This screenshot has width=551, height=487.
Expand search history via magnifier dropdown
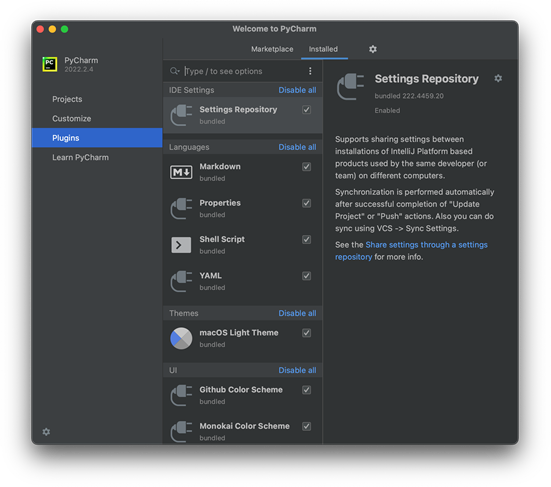[x=175, y=71]
